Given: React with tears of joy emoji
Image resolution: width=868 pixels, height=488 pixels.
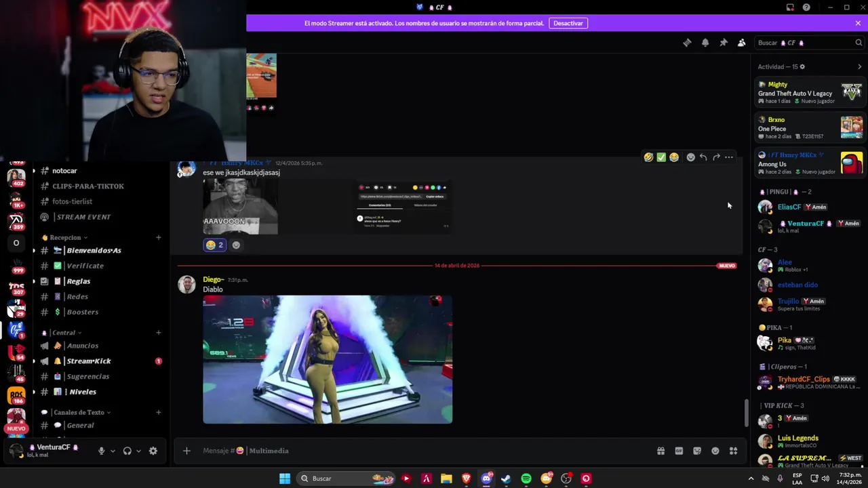Looking at the screenshot, I should tap(674, 157).
